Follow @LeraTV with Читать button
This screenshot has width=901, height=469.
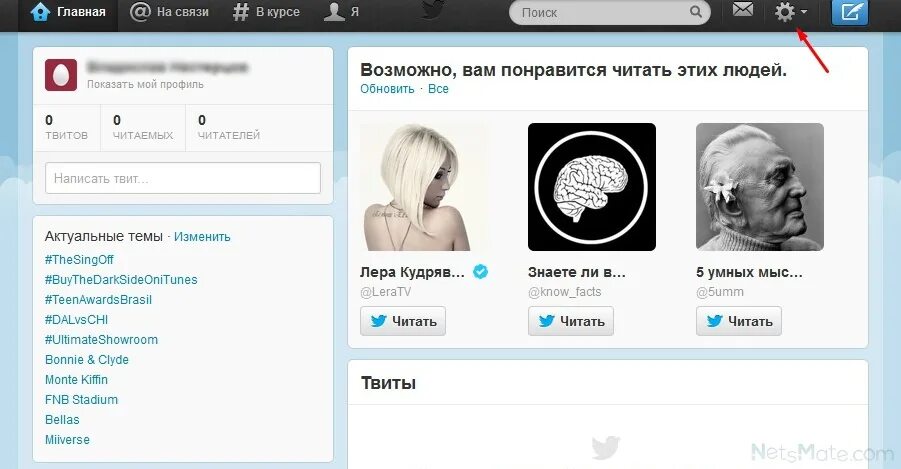coord(403,321)
